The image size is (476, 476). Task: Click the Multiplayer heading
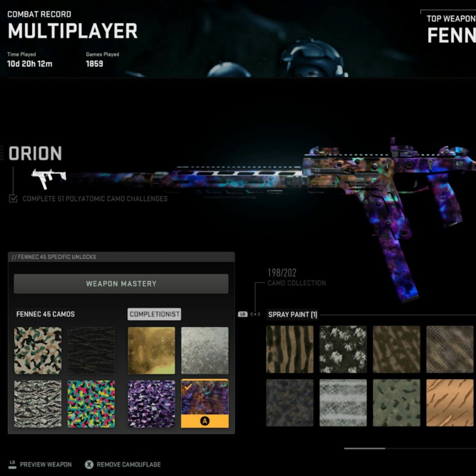point(73,31)
